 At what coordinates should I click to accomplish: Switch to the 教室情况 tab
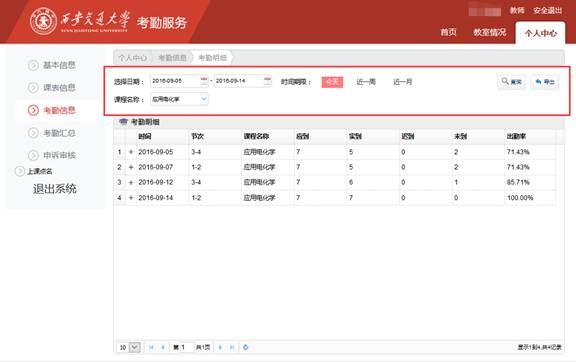(x=489, y=32)
